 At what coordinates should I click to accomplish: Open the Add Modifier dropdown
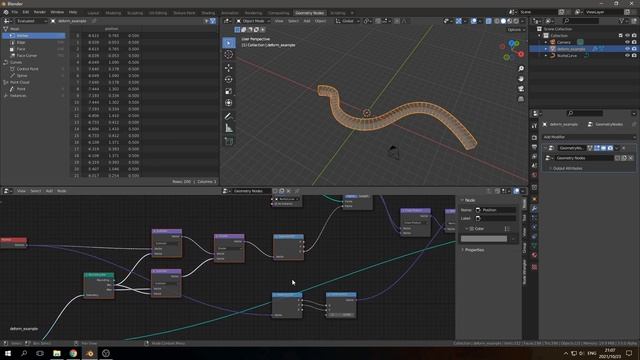(x=589, y=137)
